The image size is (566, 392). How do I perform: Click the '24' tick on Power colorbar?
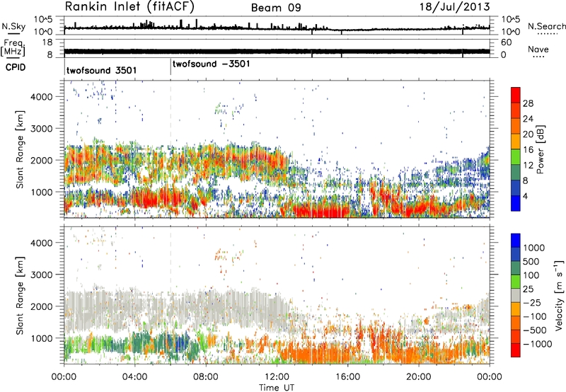pyautogui.click(x=528, y=119)
